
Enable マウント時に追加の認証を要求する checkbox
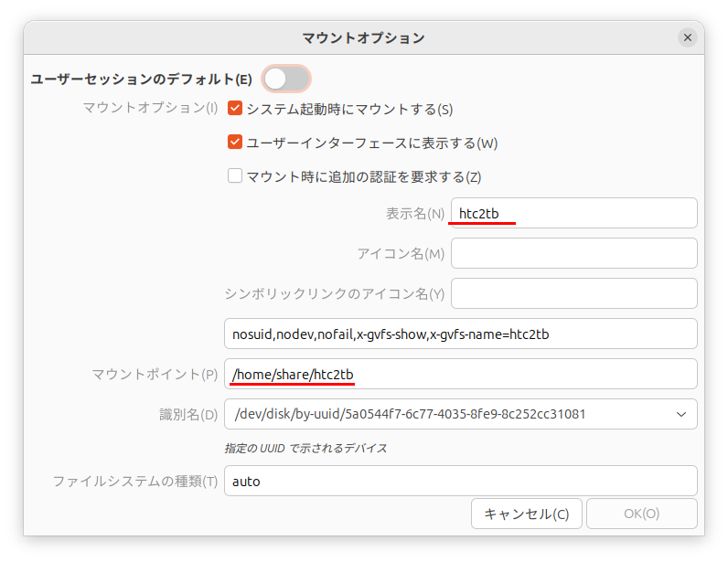tap(235, 176)
